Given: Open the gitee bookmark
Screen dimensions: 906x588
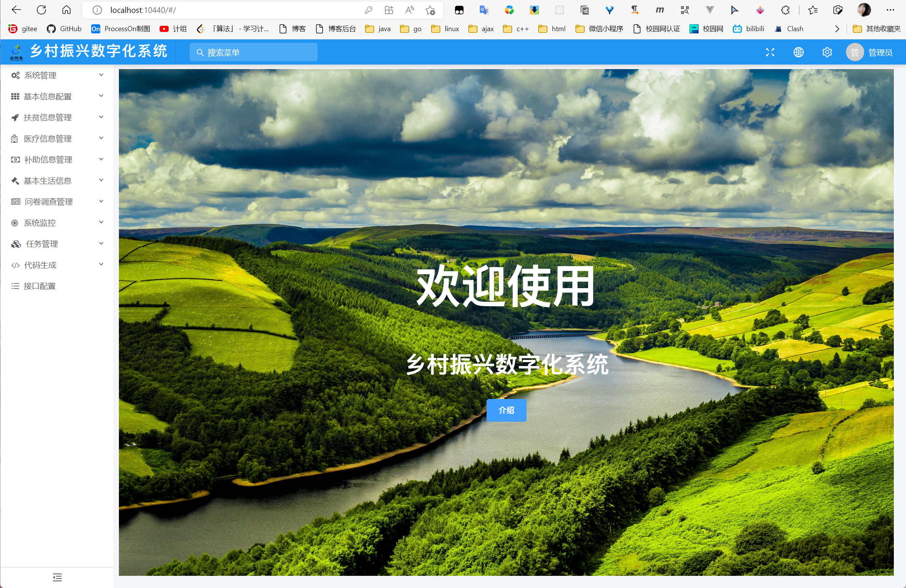Looking at the screenshot, I should (x=23, y=29).
